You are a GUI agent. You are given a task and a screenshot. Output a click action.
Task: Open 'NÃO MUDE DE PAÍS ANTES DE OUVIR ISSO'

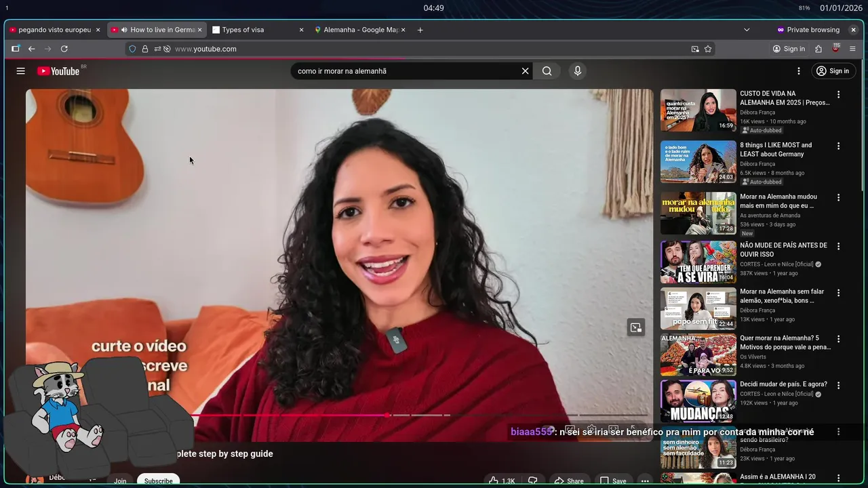783,249
